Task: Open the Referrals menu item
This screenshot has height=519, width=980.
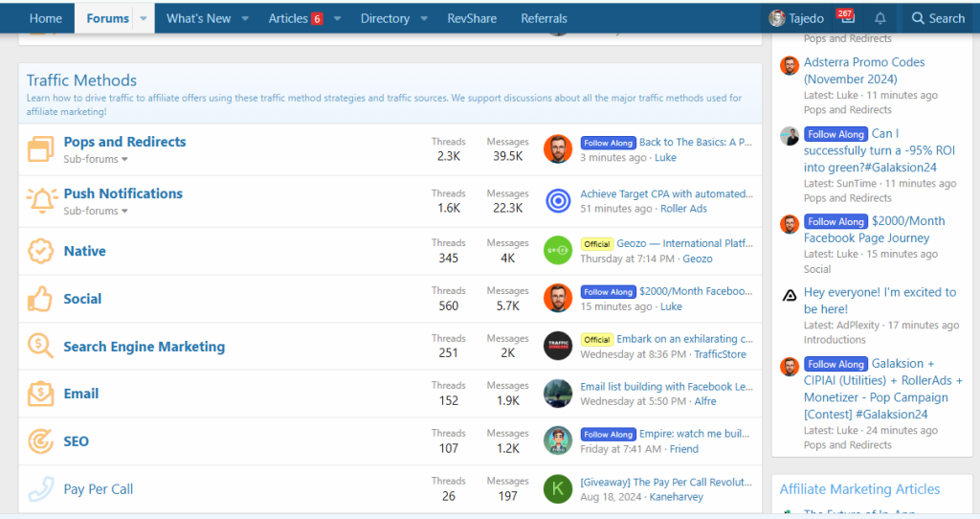Action: (x=544, y=18)
